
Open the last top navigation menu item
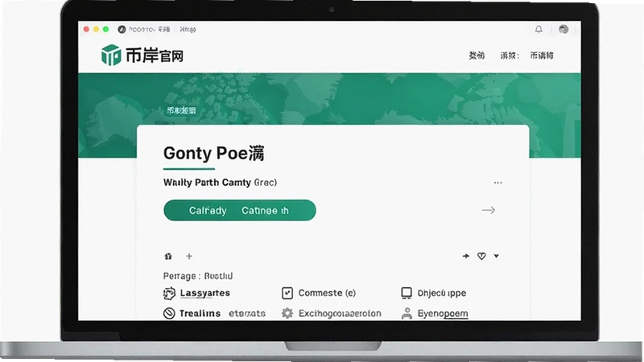[542, 56]
